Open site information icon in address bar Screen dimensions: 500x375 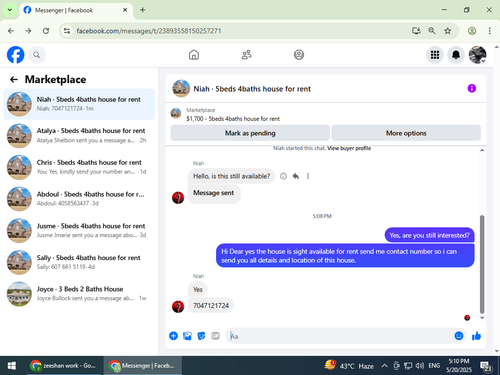pos(67,31)
